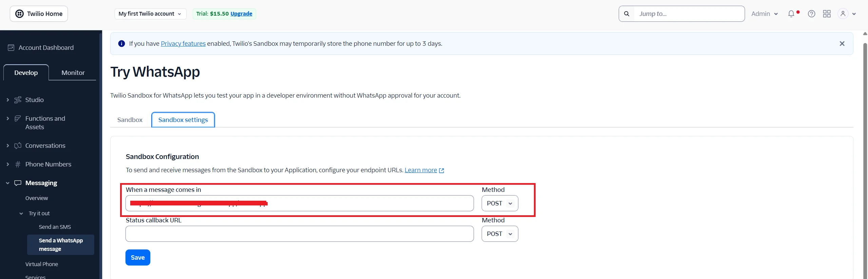Expand the Conversations chevron
868x279 pixels.
point(8,146)
